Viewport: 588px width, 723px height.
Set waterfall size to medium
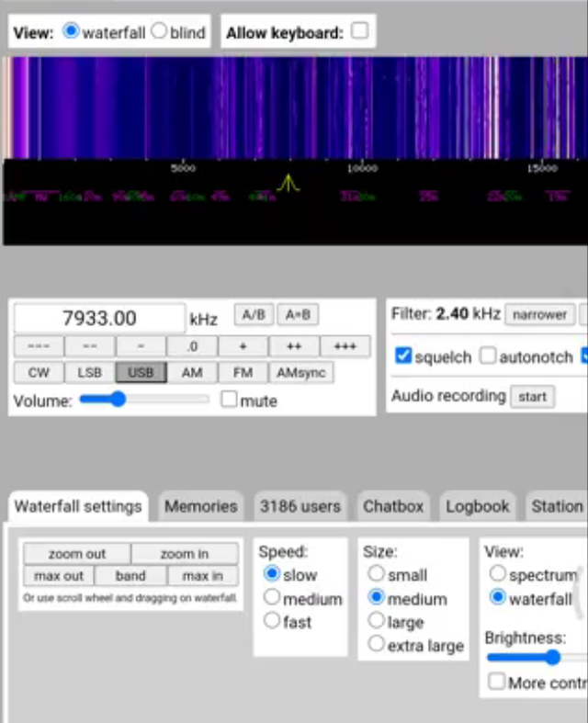[377, 597]
